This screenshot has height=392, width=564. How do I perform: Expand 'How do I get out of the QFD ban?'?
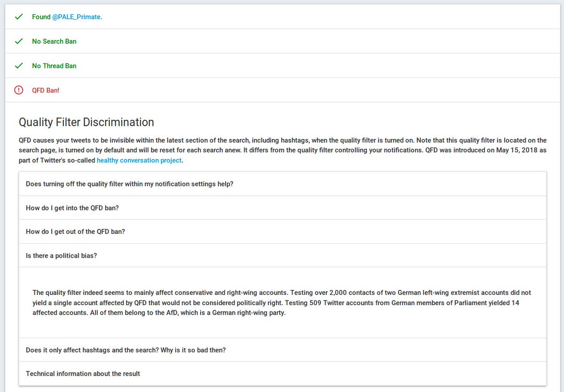pos(282,231)
